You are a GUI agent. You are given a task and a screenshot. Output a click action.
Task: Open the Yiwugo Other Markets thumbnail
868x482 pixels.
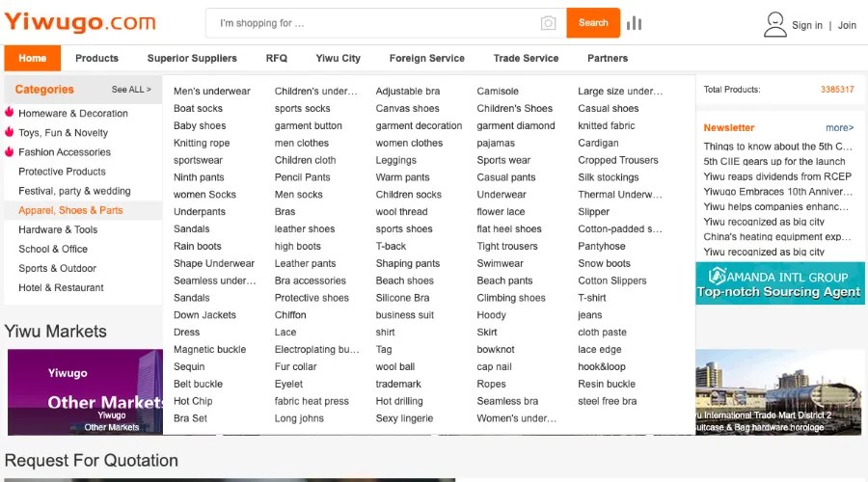(x=85, y=391)
